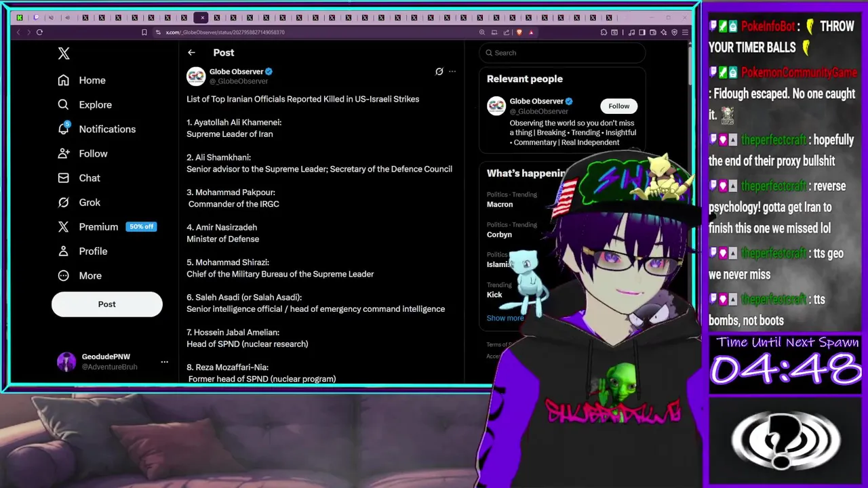The width and height of the screenshot is (868, 488).
Task: Click the X logo in sidebar
Action: [64, 54]
